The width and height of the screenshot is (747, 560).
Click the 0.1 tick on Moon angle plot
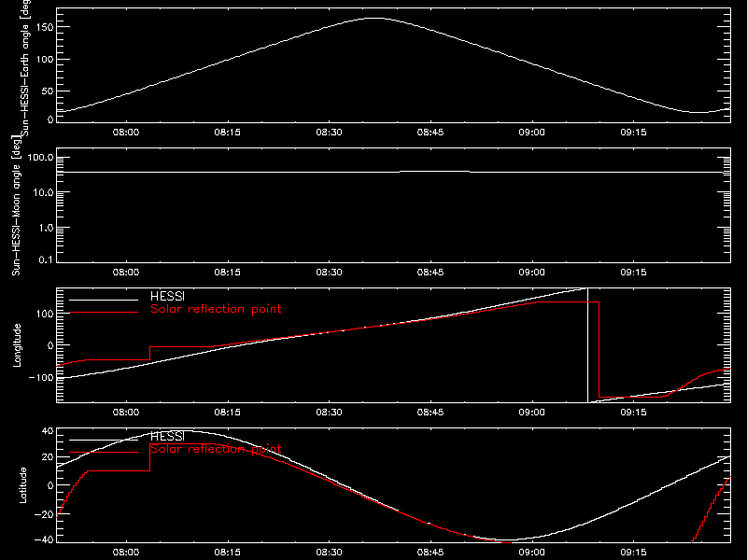click(x=46, y=260)
